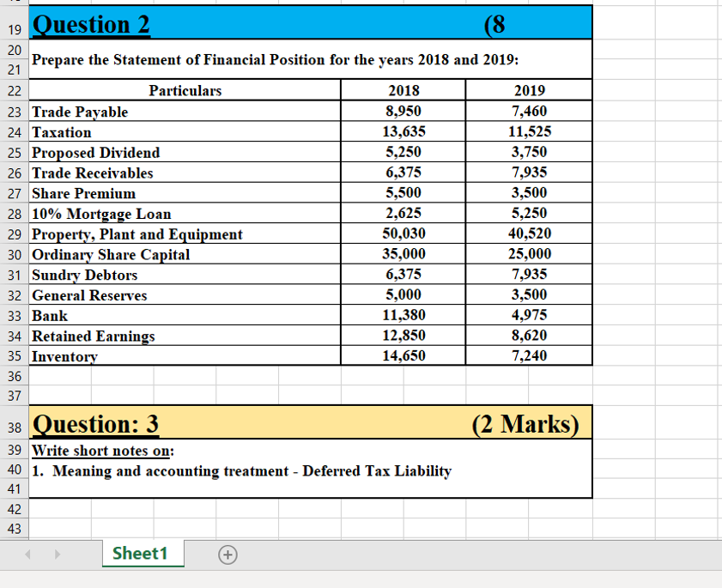Image resolution: width=722 pixels, height=588 pixels.
Task: Select row header 36
Action: pos(15,376)
